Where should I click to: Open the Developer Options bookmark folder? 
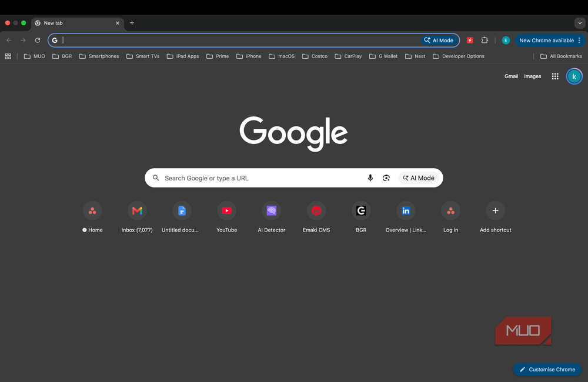[x=459, y=56]
